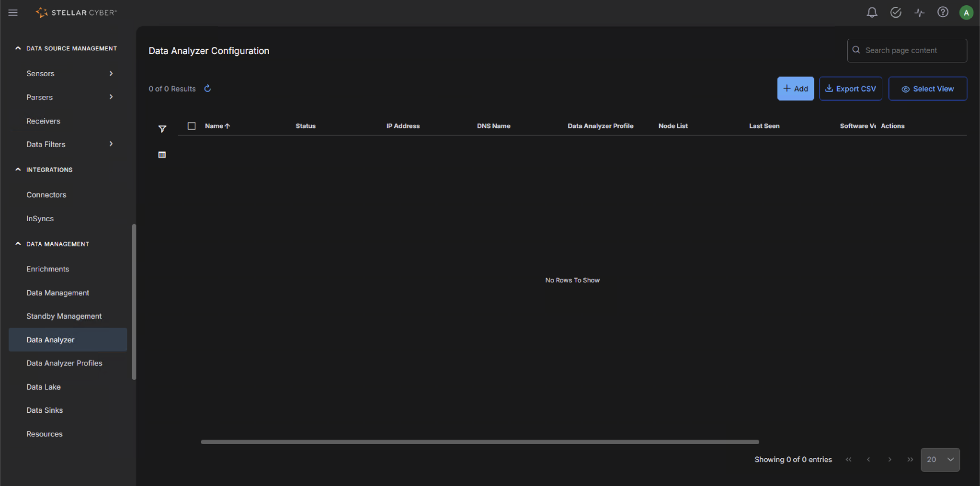The width and height of the screenshot is (980, 486).
Task: Click the Actions column header
Action: pos(892,126)
